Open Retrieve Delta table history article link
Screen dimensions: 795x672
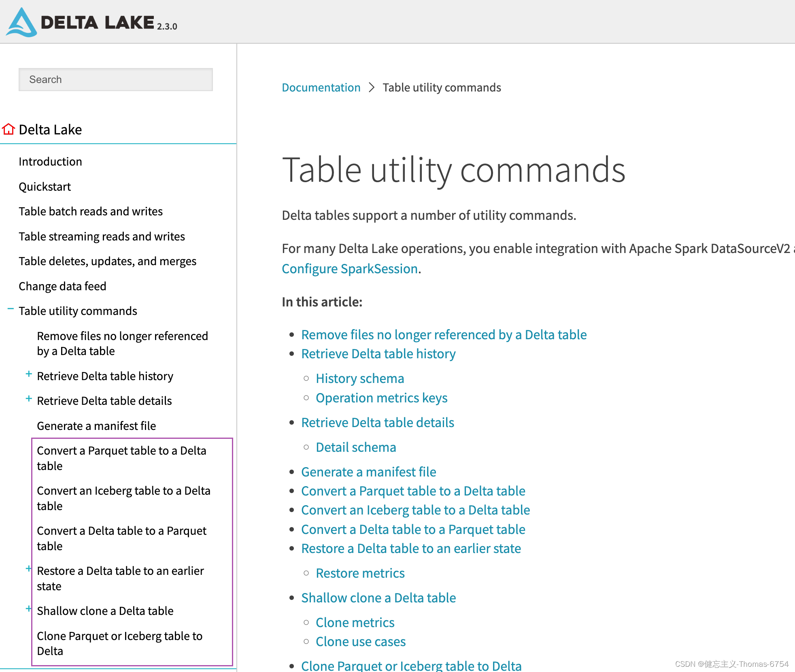pyautogui.click(x=378, y=353)
